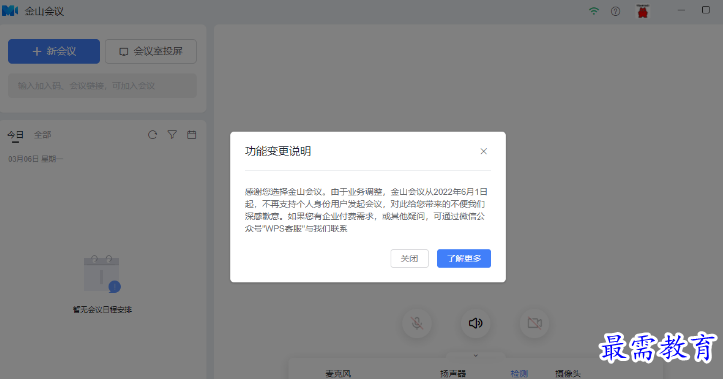The image size is (723, 379).
Task: Click the 03月06日 星期一 date text
Action: [36, 159]
